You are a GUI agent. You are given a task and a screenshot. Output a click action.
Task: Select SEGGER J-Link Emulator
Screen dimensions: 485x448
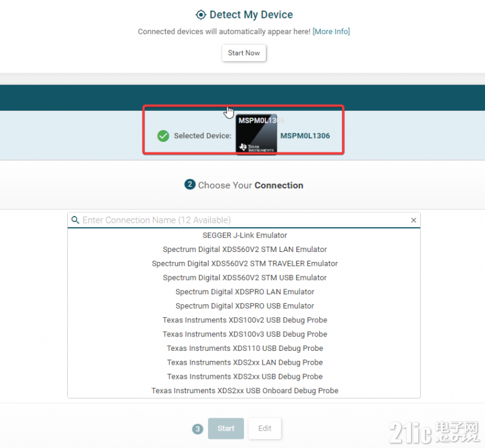coord(245,235)
